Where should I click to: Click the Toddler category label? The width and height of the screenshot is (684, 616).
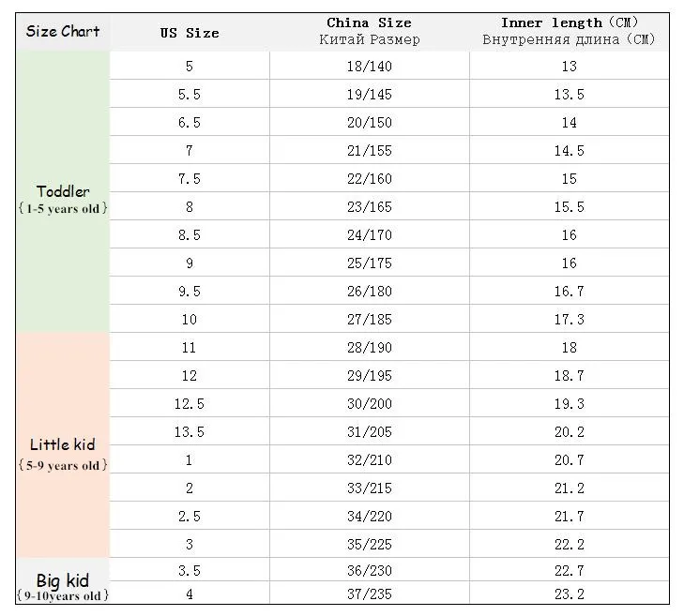(x=63, y=191)
